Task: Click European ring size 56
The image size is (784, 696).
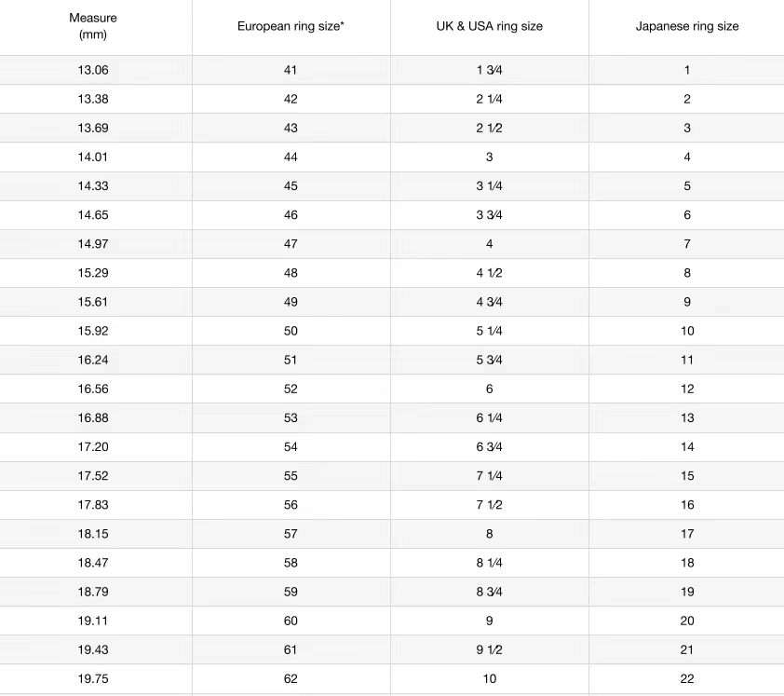Action: (291, 505)
